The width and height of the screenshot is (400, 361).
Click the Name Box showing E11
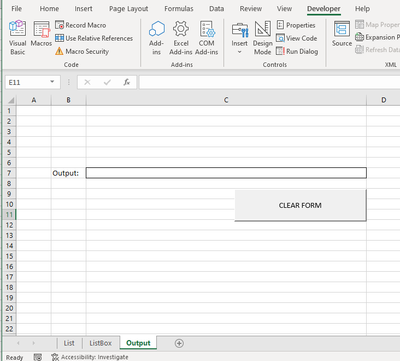click(27, 82)
